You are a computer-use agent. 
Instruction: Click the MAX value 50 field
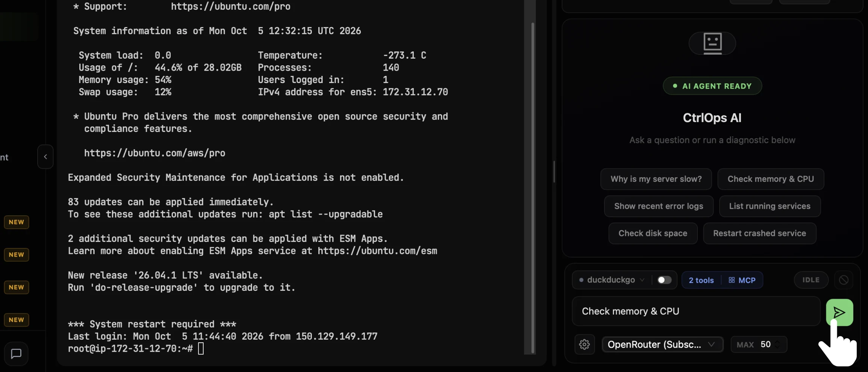(765, 344)
